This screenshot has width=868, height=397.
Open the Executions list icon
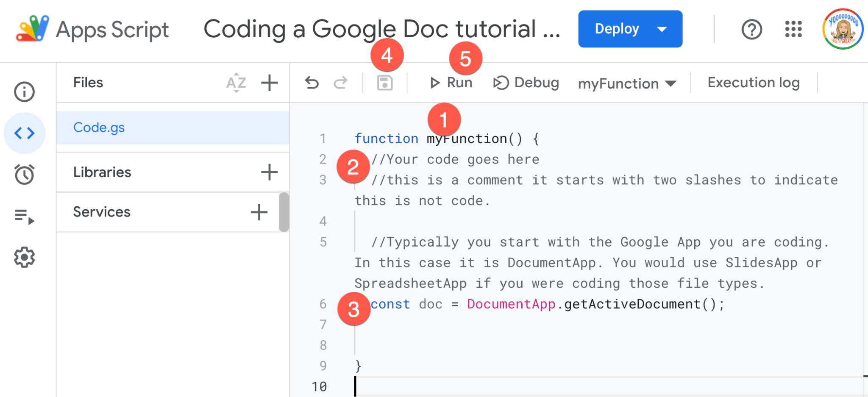(24, 216)
